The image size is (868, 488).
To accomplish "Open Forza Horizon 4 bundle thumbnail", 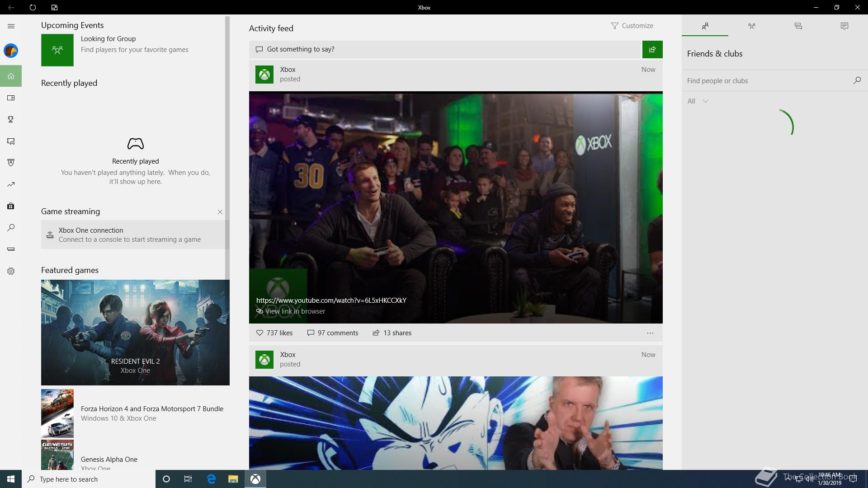I will tap(57, 413).
